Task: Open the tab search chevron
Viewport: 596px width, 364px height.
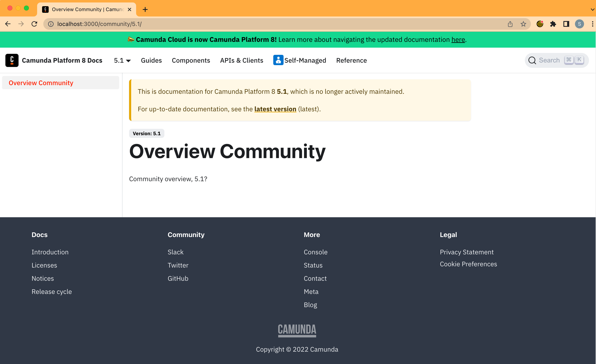Action: [x=592, y=9]
